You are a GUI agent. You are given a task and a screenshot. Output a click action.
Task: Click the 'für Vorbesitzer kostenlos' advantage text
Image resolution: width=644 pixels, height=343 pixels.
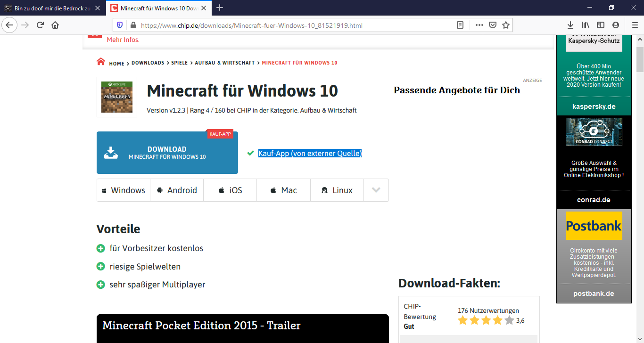pyautogui.click(x=157, y=248)
